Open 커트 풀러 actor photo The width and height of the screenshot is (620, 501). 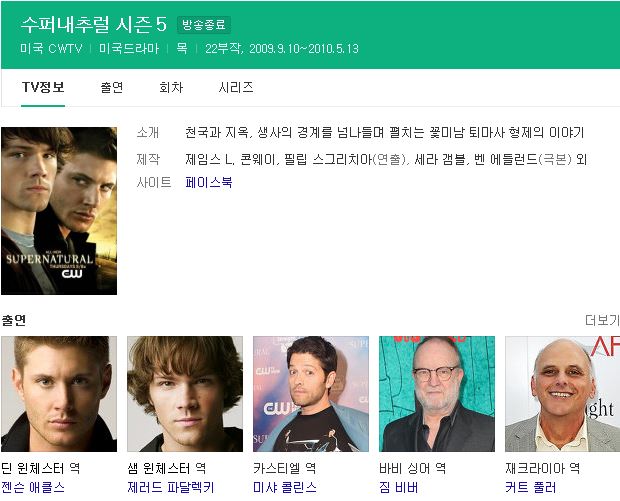[562, 394]
